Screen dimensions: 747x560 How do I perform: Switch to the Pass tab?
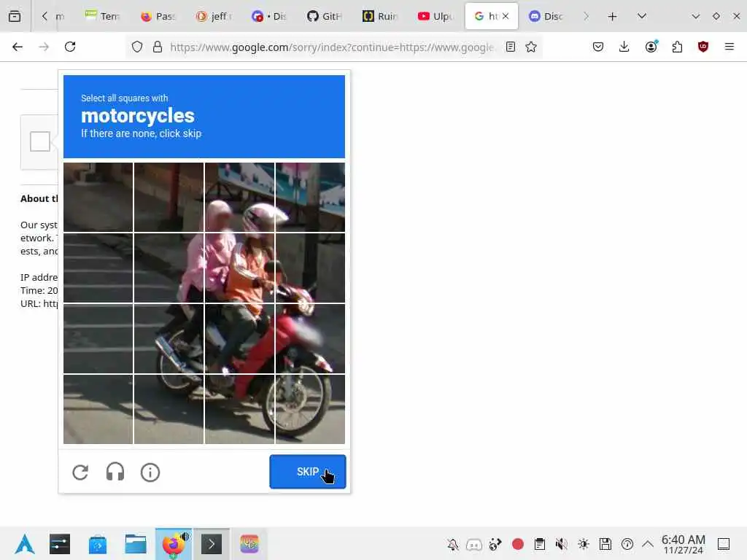[x=158, y=16]
